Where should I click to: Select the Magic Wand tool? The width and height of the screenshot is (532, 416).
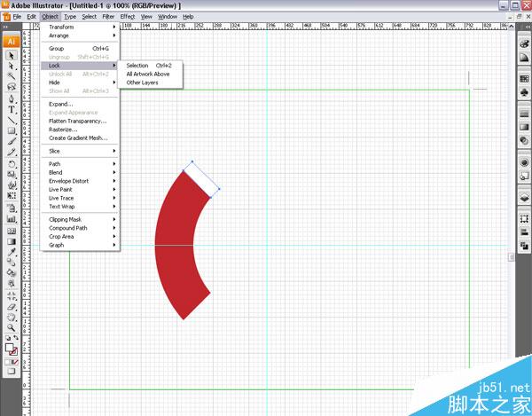click(x=12, y=76)
